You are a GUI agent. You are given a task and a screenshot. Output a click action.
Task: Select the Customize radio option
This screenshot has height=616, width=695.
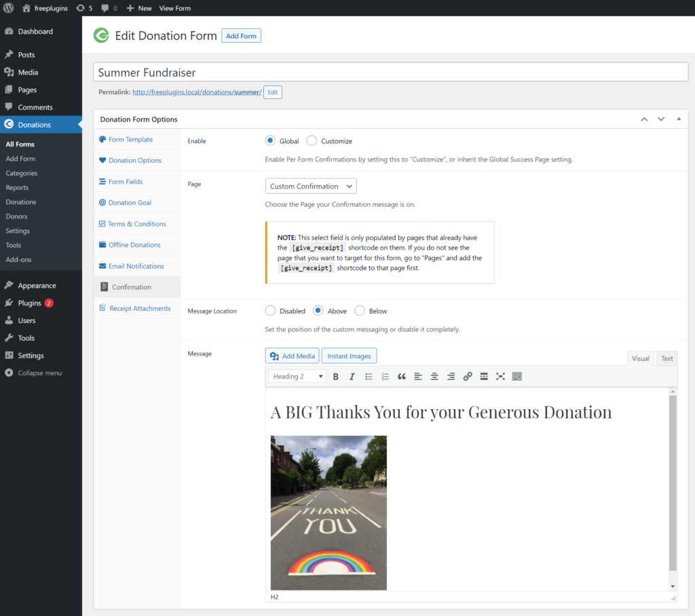312,141
